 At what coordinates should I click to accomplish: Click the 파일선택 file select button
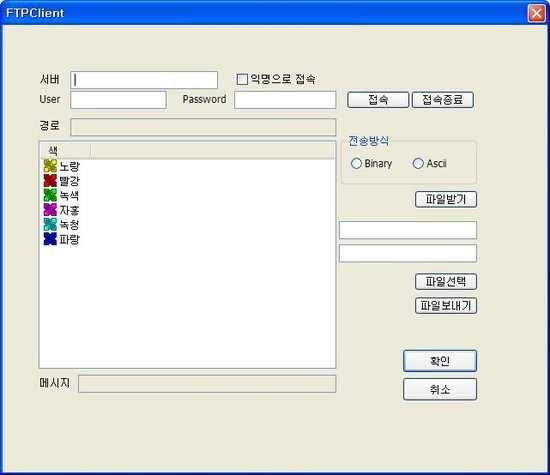pos(446,281)
